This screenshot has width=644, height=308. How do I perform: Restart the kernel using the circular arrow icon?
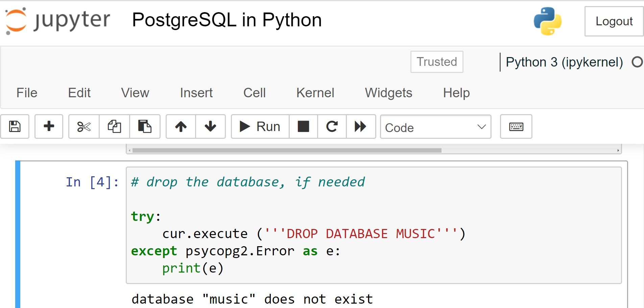(332, 127)
